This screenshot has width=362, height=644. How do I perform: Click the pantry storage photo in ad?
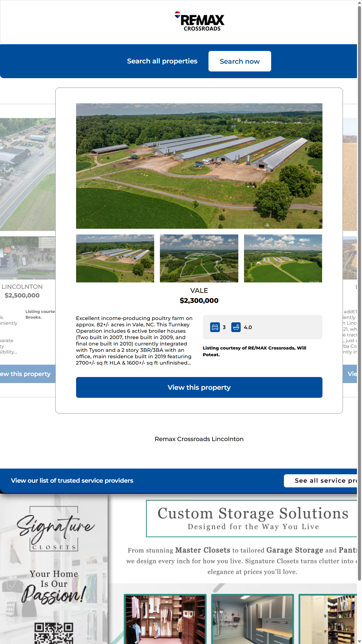(328, 619)
